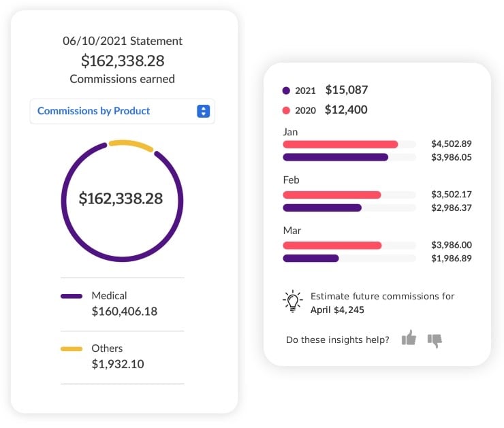Click the Jan red 2020 bar
This screenshot has height=428, width=504.
[x=340, y=144]
